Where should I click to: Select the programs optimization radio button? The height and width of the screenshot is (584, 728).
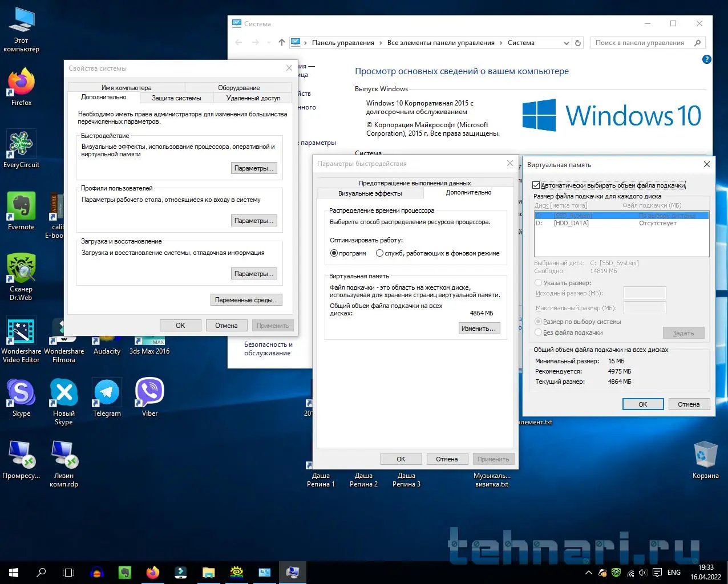pyautogui.click(x=334, y=253)
